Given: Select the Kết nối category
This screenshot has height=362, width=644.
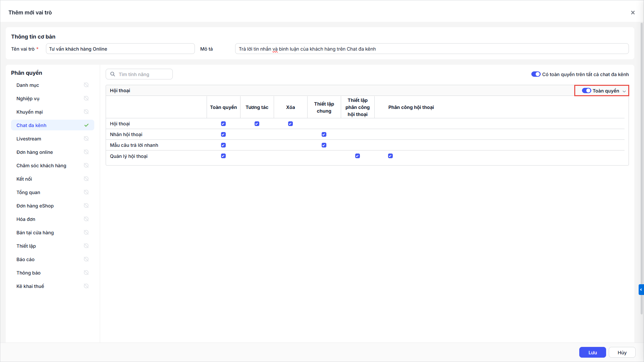Looking at the screenshot, I should click(53, 179).
